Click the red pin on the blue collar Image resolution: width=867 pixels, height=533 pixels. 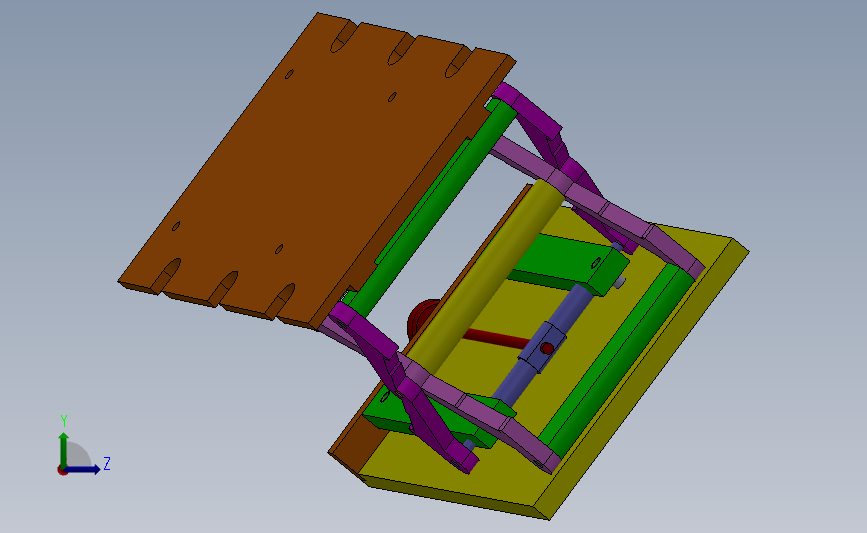pyautogui.click(x=547, y=348)
